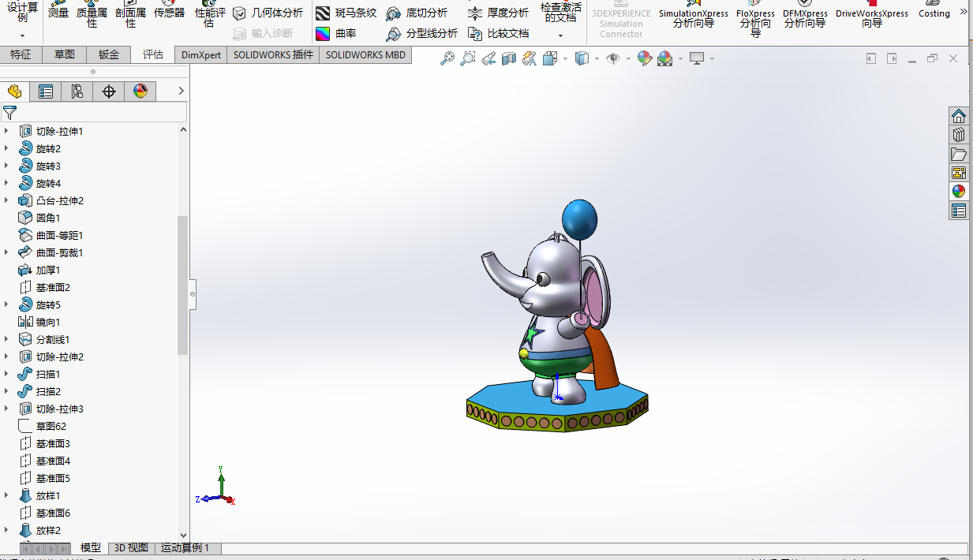Expand the 曲面-剪裁1 feature
The image size is (973, 560).
6,252
